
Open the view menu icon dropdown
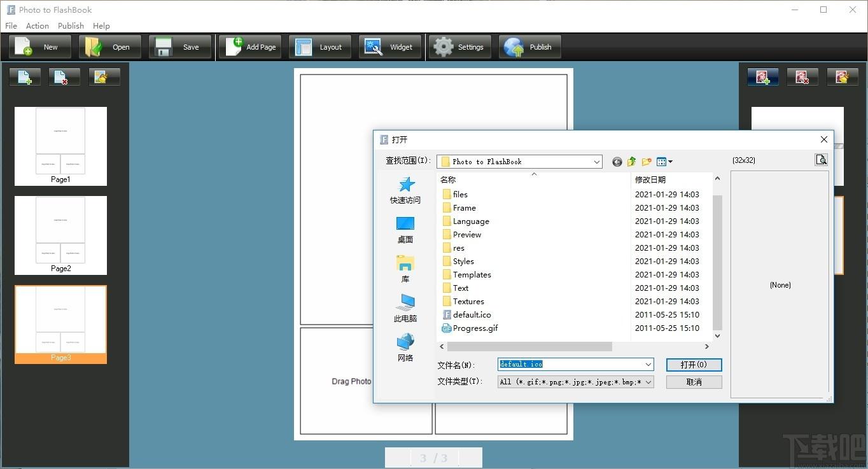point(664,162)
